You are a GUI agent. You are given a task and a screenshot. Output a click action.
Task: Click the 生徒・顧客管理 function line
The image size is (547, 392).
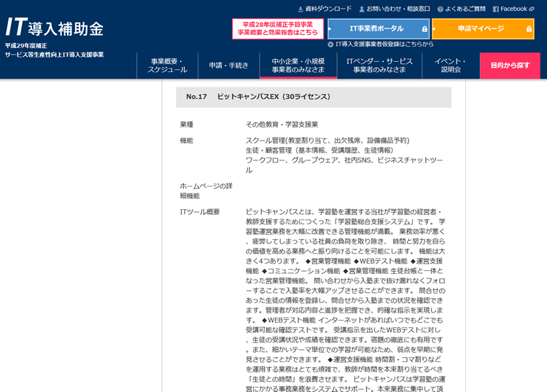319,150
